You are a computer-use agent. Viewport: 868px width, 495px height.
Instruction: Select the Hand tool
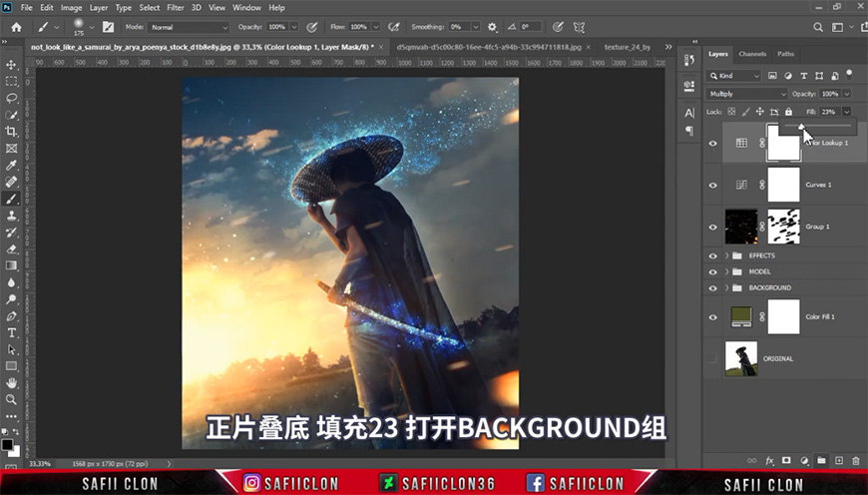pos(11,382)
